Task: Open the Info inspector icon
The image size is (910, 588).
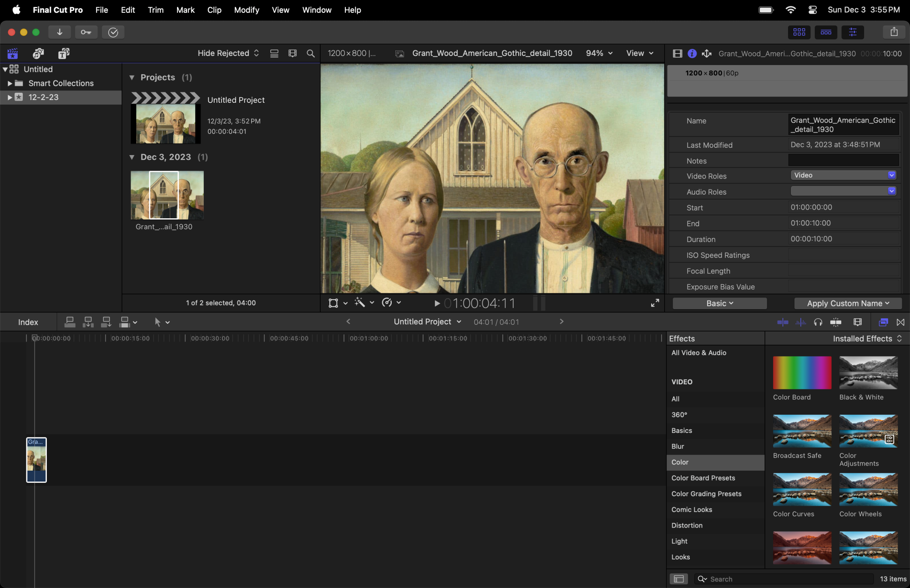Action: [692, 54]
